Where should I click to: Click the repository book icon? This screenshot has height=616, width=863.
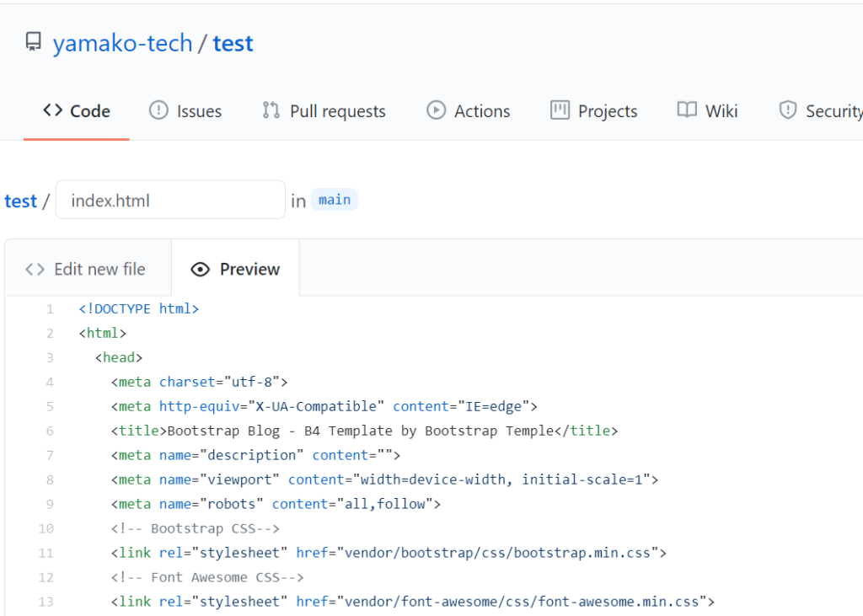pyautogui.click(x=34, y=42)
